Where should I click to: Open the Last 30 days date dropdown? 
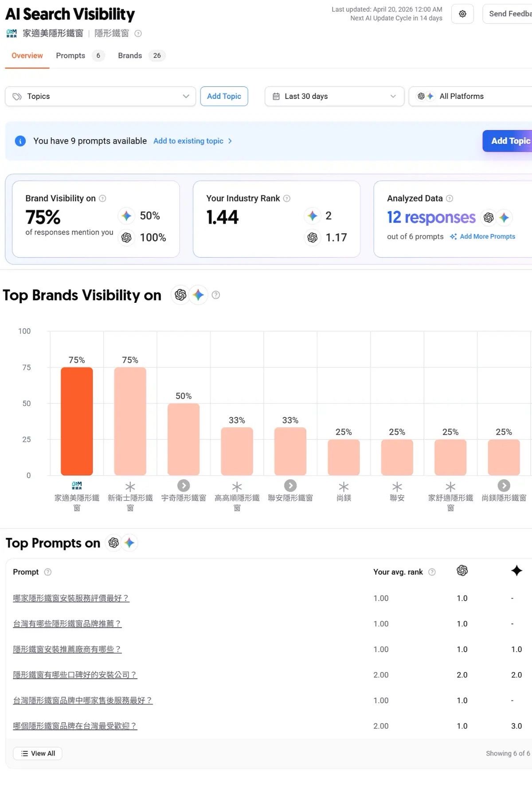[x=334, y=96]
